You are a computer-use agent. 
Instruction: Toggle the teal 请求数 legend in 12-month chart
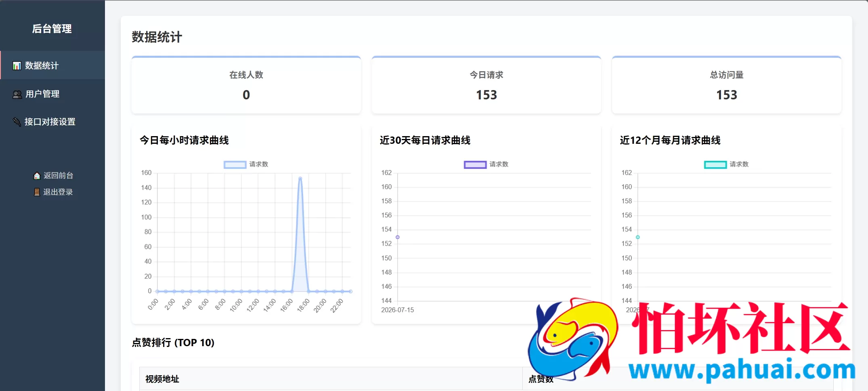[x=726, y=164]
